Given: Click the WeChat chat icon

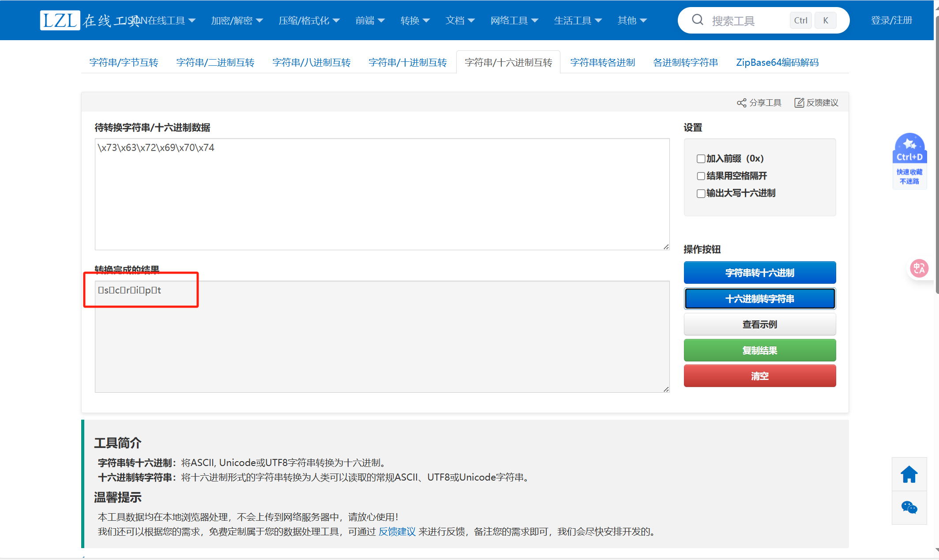Looking at the screenshot, I should click(x=909, y=507).
